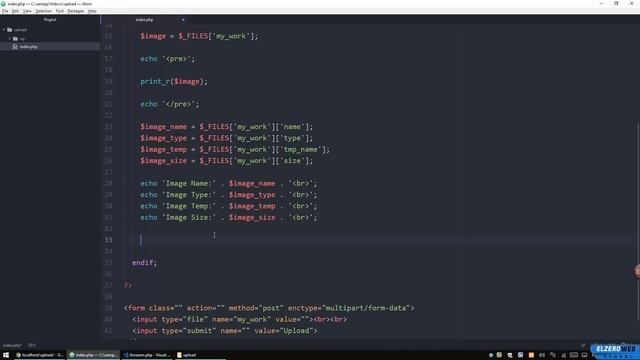Open the File menu

5,11
